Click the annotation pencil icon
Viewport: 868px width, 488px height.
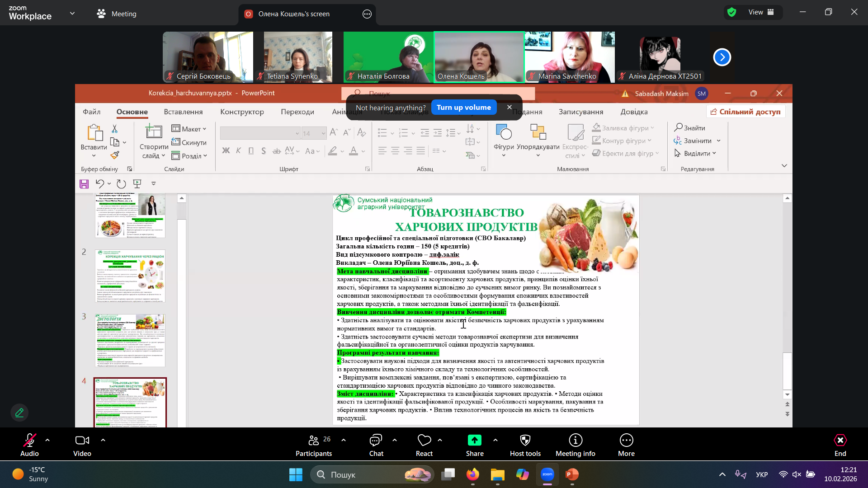pos(19,413)
